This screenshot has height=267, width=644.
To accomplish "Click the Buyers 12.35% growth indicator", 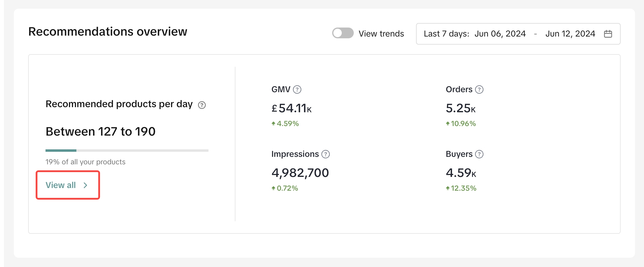I will coord(461,188).
